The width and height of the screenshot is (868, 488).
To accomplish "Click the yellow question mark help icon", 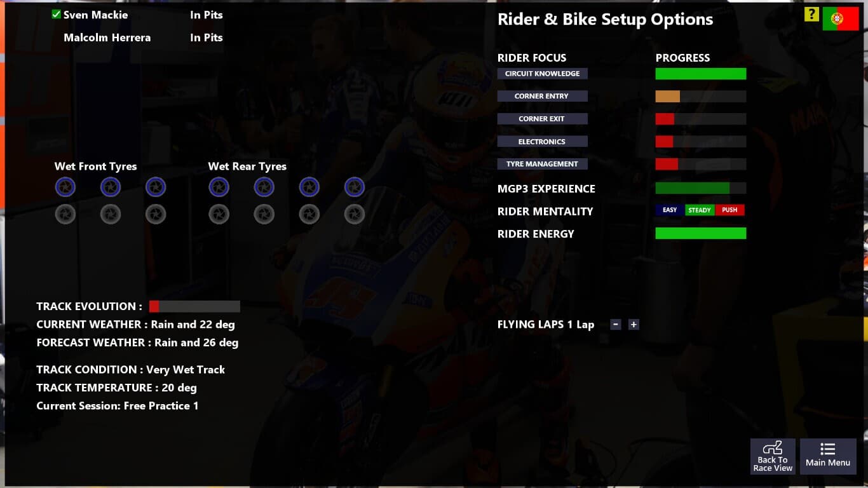I will point(811,15).
